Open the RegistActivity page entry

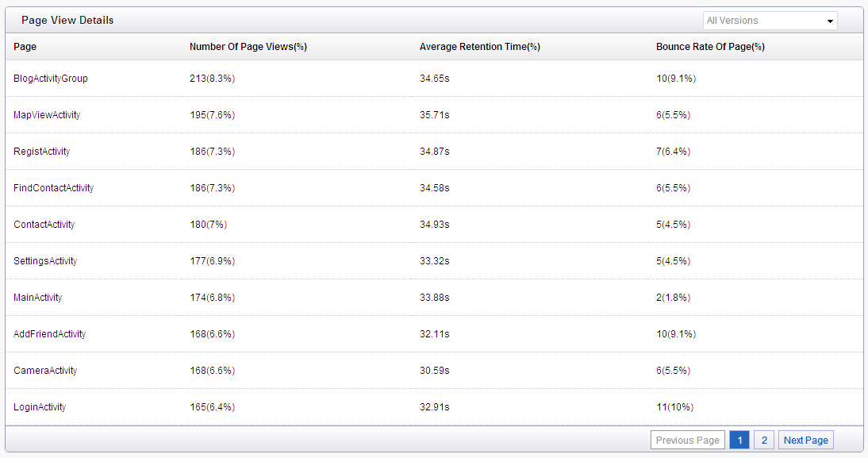point(41,151)
